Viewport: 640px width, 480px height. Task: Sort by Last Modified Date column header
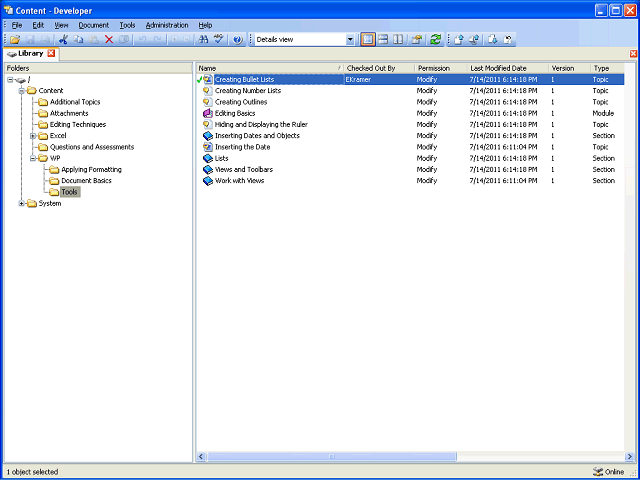pos(508,68)
